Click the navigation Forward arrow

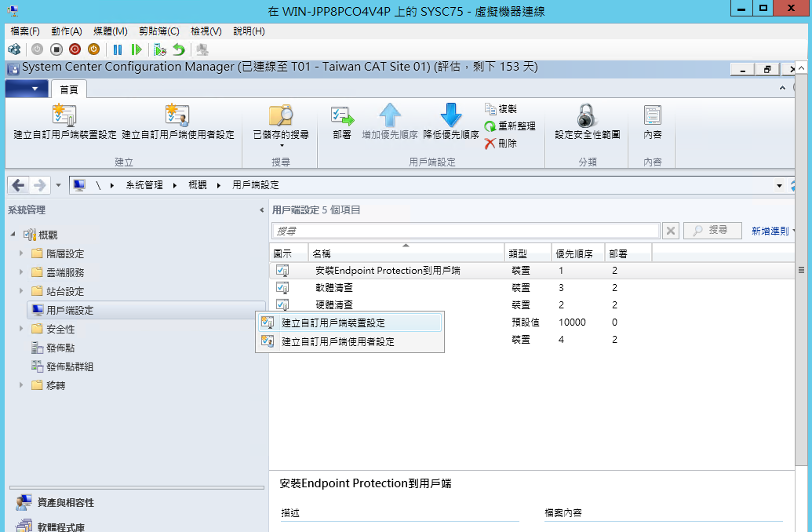coord(39,185)
